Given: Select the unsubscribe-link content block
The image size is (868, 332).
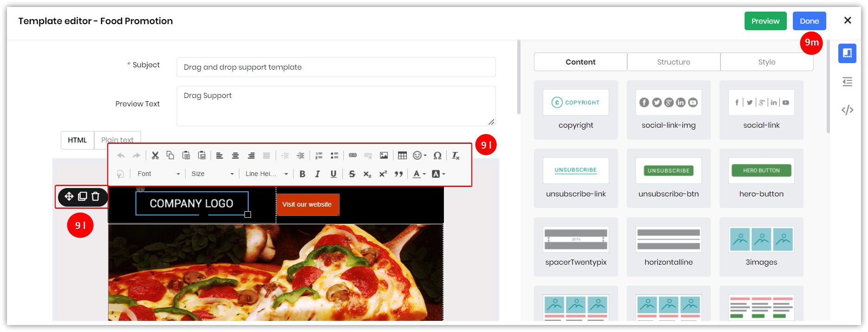Looking at the screenshot, I should 576,178.
